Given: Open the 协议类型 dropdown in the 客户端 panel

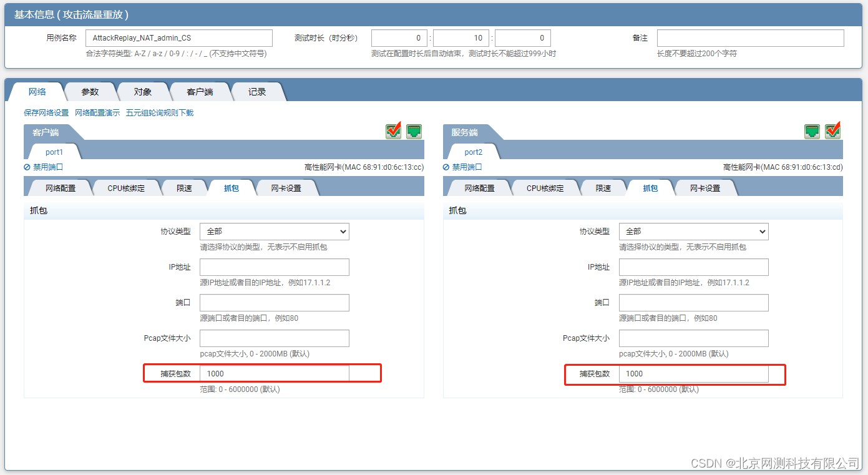Looking at the screenshot, I should pyautogui.click(x=275, y=232).
